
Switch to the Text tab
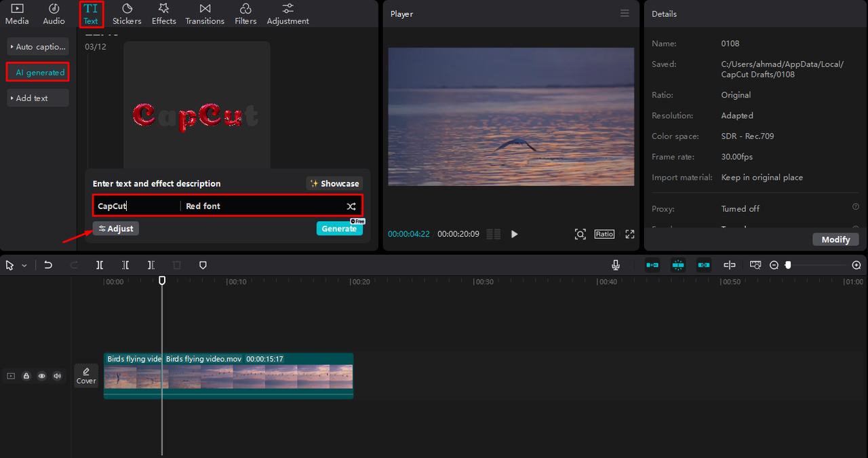tap(91, 14)
